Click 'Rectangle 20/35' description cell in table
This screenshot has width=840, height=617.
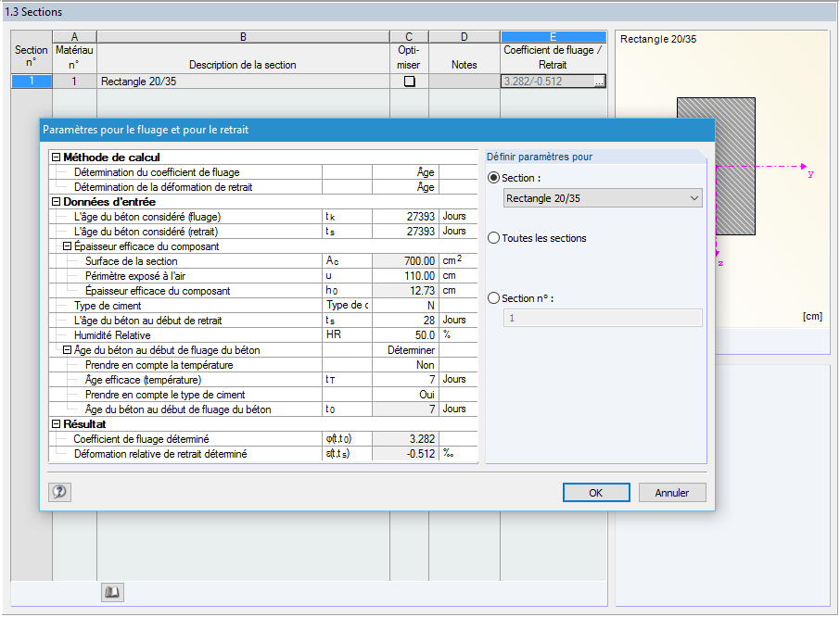pos(243,82)
